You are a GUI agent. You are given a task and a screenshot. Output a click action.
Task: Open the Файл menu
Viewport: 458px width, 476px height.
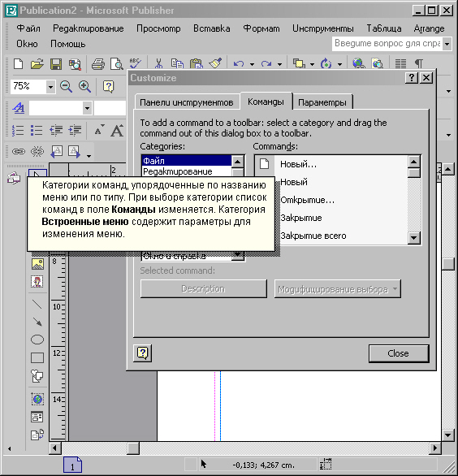coord(28,28)
